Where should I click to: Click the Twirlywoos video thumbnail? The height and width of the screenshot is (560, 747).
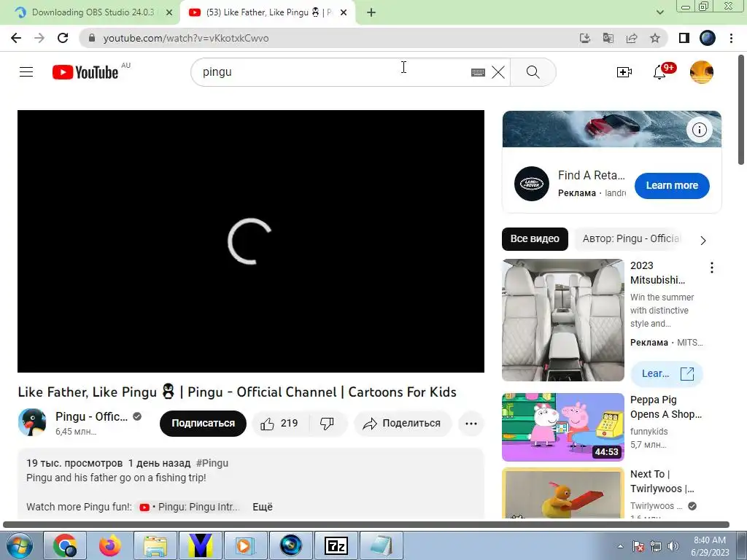[x=562, y=493]
